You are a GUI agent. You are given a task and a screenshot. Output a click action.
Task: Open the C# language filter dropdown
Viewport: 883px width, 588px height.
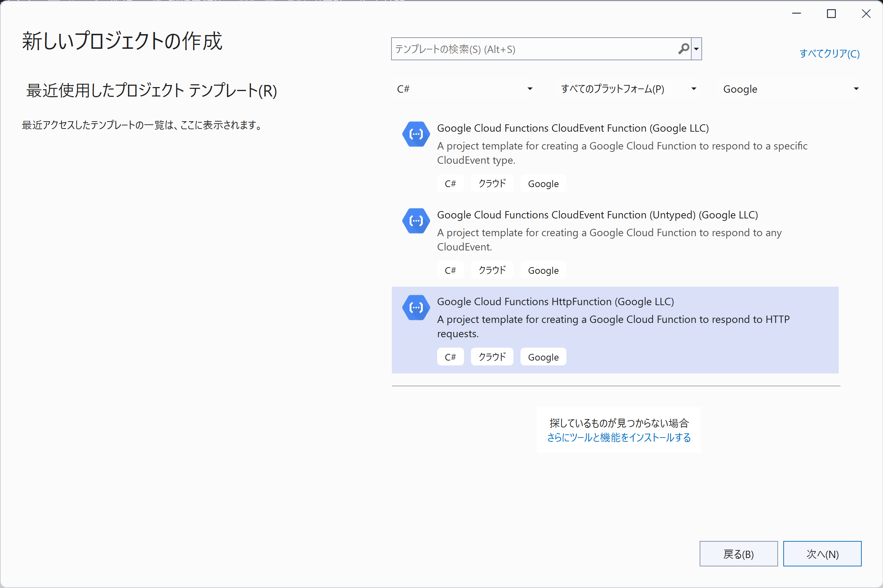464,89
